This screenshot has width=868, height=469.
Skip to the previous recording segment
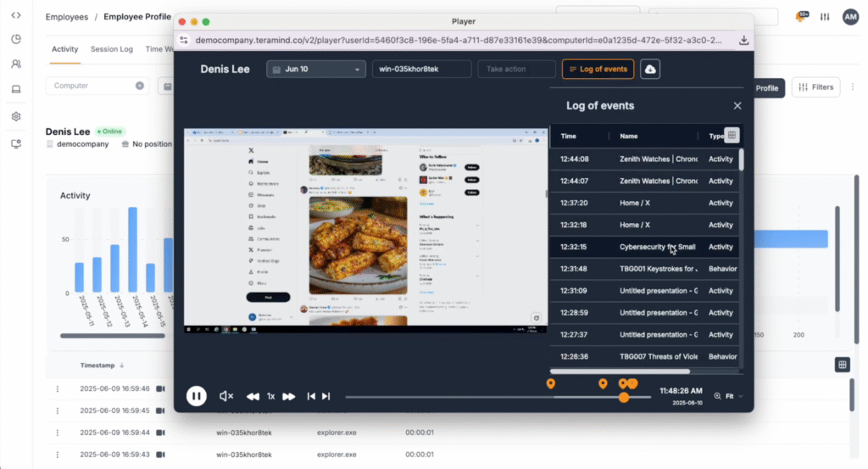click(x=311, y=396)
